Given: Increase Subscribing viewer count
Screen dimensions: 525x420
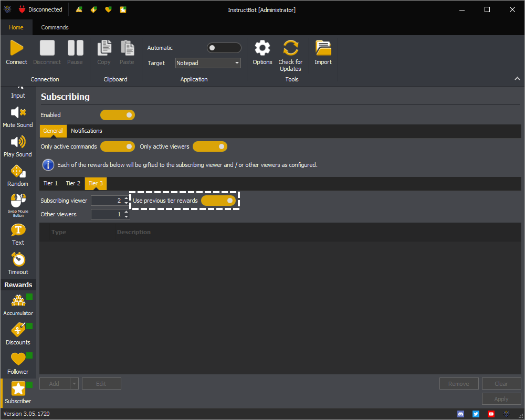Looking at the screenshot, I should pos(126,198).
